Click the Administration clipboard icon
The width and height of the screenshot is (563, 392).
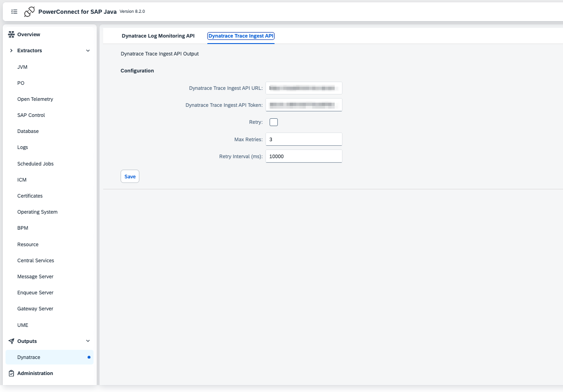point(11,373)
